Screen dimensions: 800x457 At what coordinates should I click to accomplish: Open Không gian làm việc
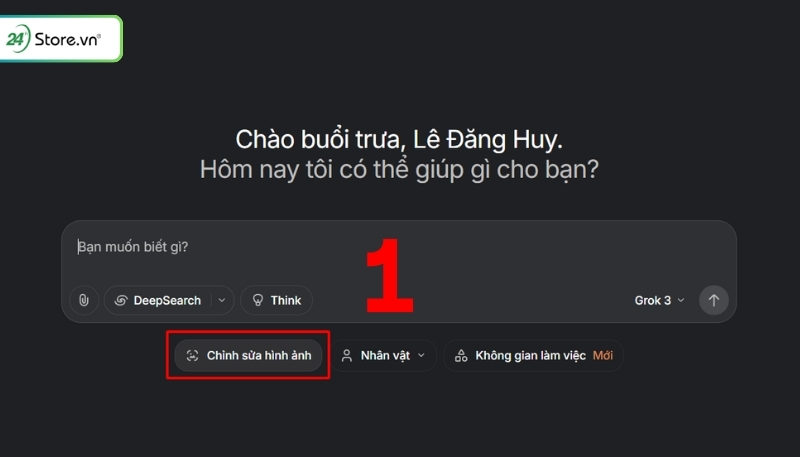pyautogui.click(x=533, y=356)
